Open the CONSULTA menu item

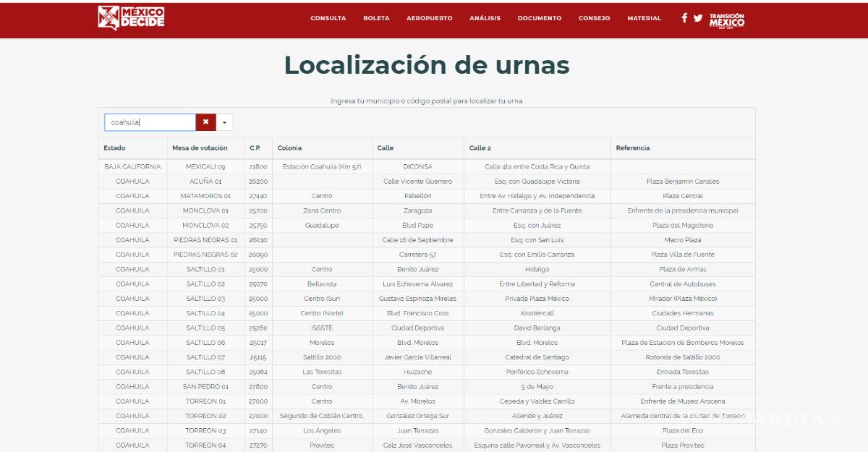(328, 18)
